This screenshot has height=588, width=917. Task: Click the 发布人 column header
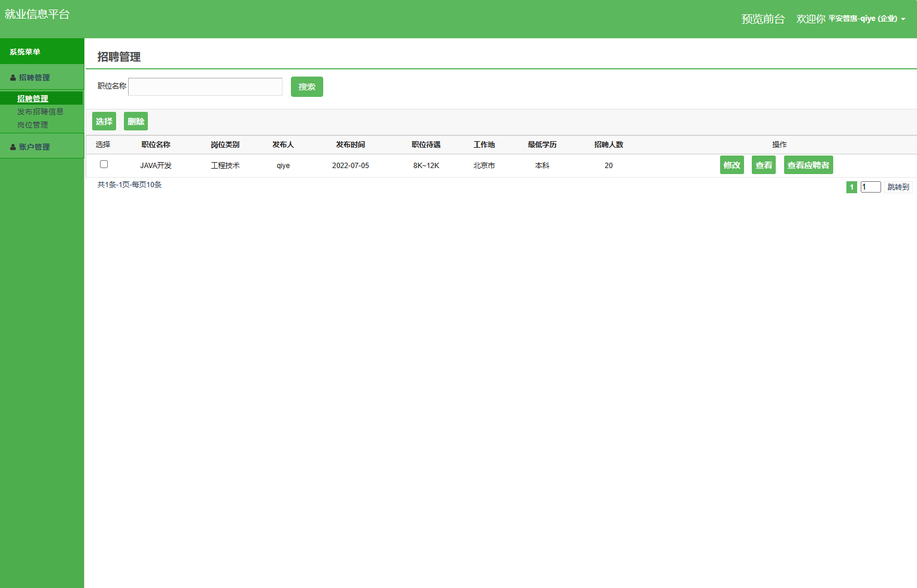point(283,145)
